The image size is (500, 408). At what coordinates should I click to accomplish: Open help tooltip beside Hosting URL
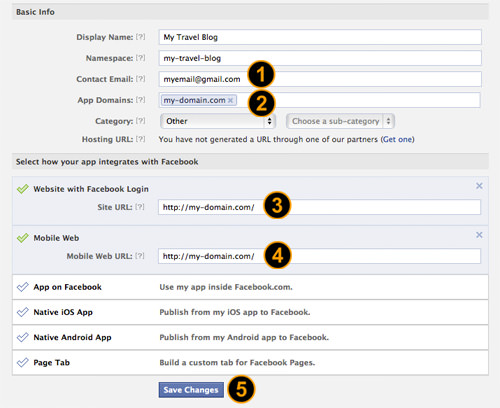[x=140, y=139]
